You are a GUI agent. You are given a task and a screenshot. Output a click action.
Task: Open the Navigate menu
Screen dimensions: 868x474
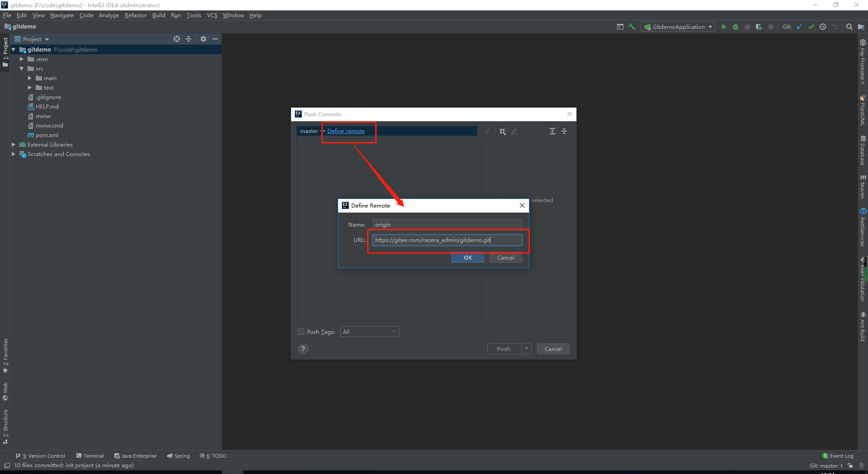(62, 15)
